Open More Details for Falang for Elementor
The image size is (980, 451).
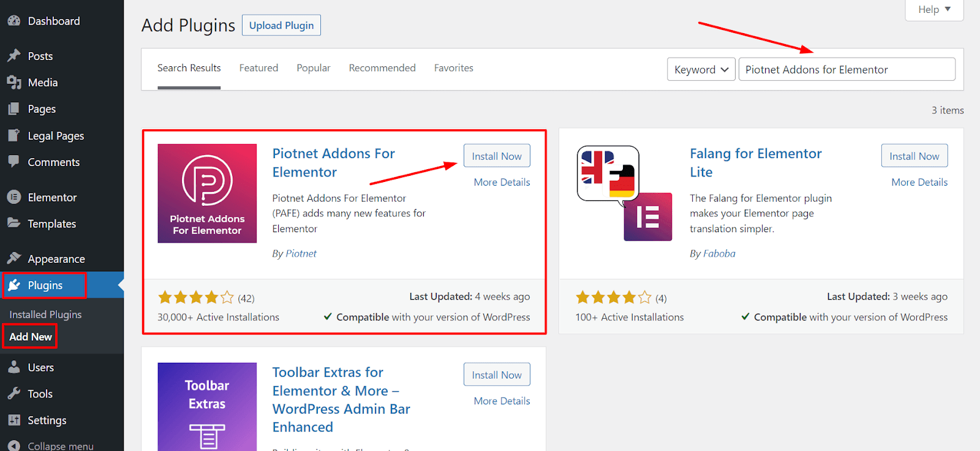click(919, 182)
